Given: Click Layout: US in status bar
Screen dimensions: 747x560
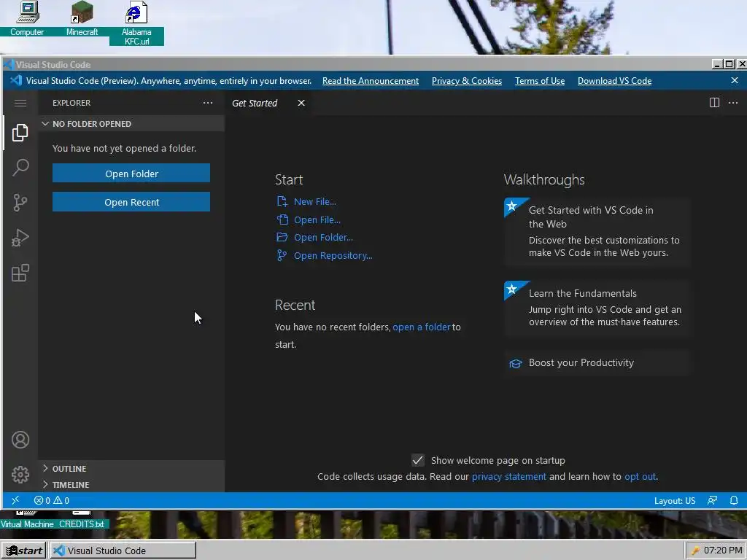Looking at the screenshot, I should click(x=675, y=501).
